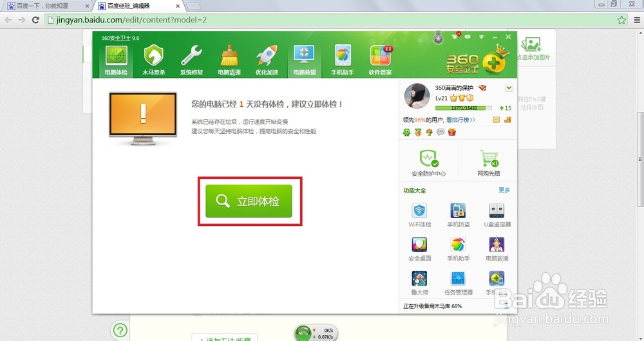Expand the user profile dropdown arrow
The height and width of the screenshot is (341, 644).
coord(509,88)
